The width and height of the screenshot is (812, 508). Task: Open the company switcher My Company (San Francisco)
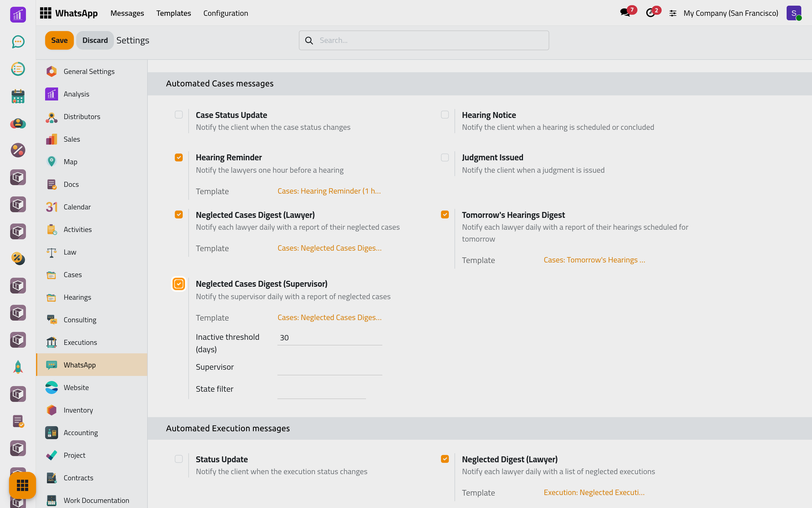pos(730,13)
